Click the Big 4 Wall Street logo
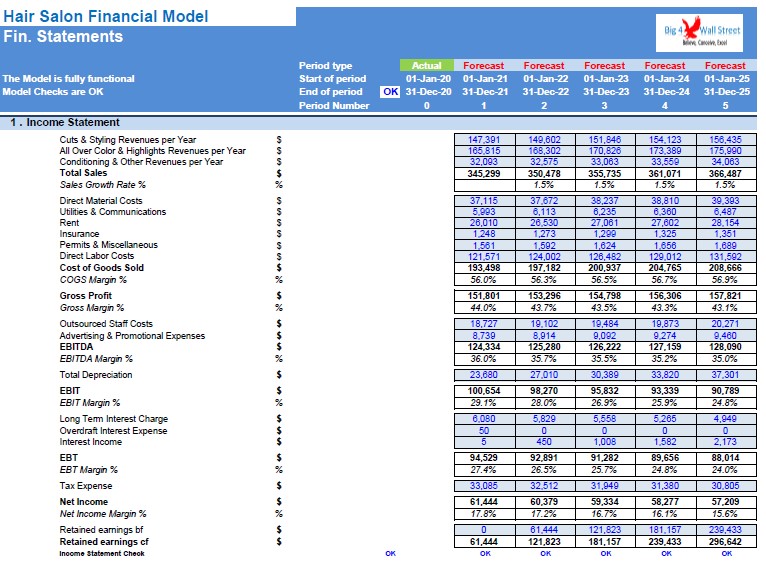The height and width of the screenshot is (577, 766). [x=699, y=33]
